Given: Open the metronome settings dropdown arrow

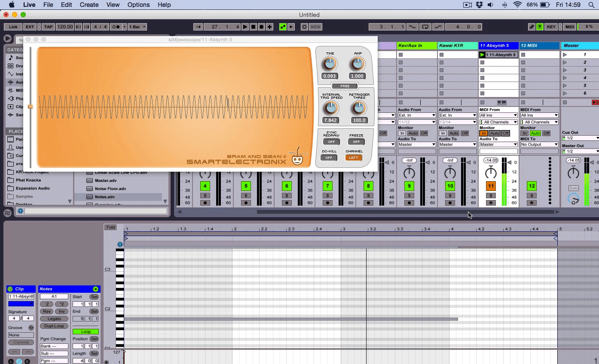Looking at the screenshot, I should pos(124,27).
